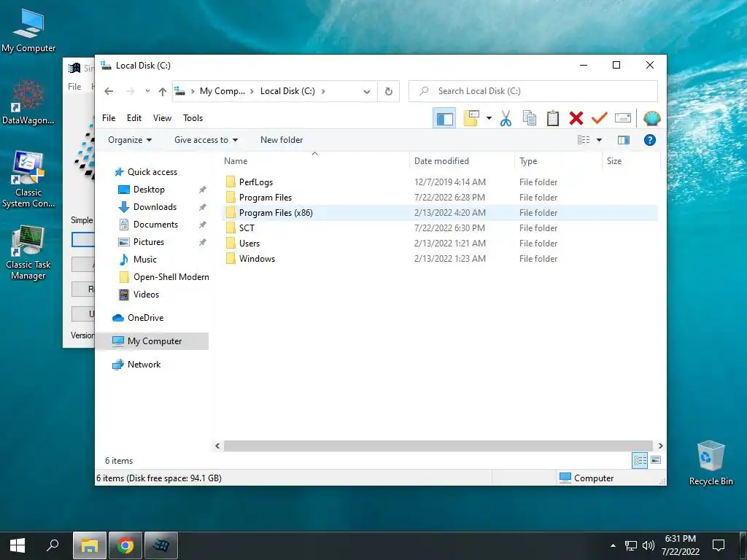
Task: Open the recent locations chevron
Action: [147, 91]
